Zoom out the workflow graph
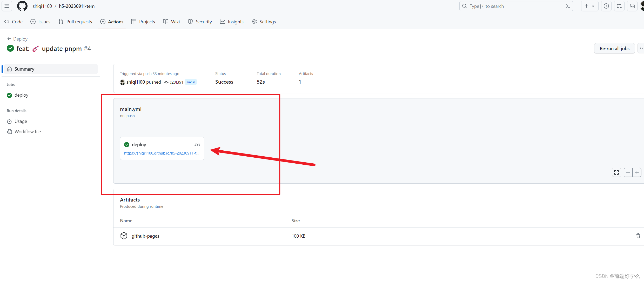This screenshot has width=644, height=281. [x=628, y=172]
